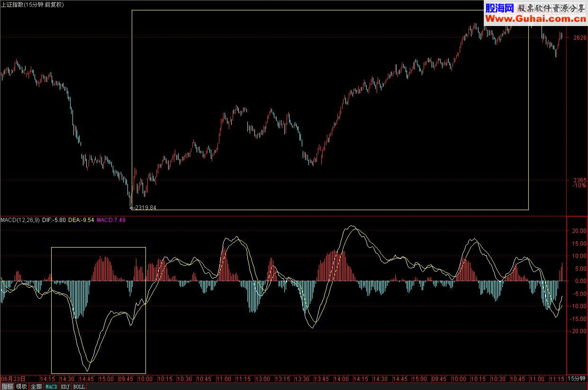The image size is (588, 390).
Task: Open the BOLL indicator tab
Action: pos(79,387)
